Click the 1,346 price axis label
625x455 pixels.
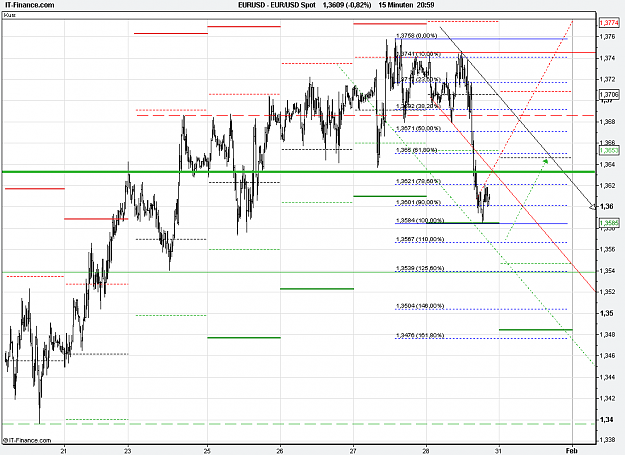pyautogui.click(x=607, y=355)
